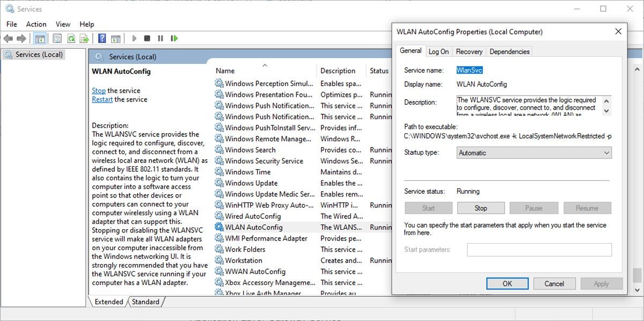
Task: Switch to the Dependencies tab
Action: point(510,52)
